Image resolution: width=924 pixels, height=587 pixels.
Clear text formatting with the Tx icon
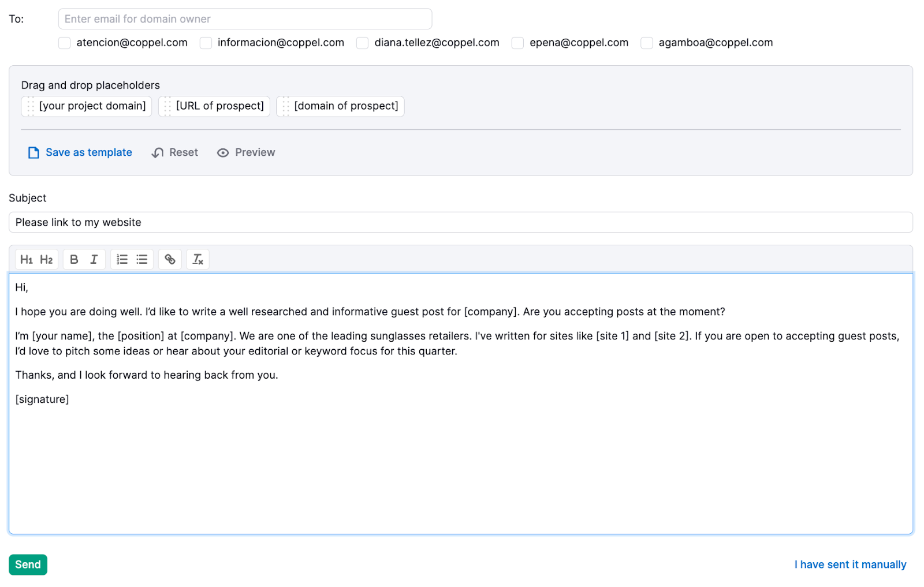click(x=198, y=259)
